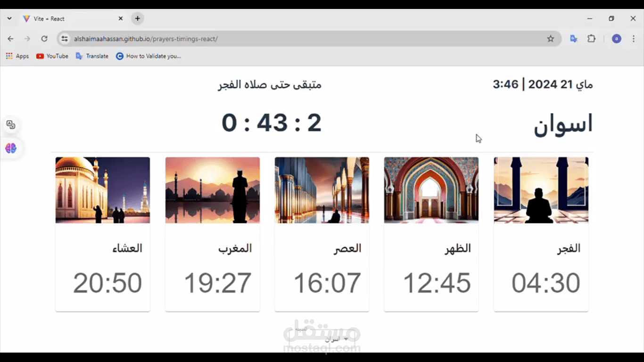Go back using the browser back arrow
This screenshot has width=644, height=362.
(x=10, y=39)
